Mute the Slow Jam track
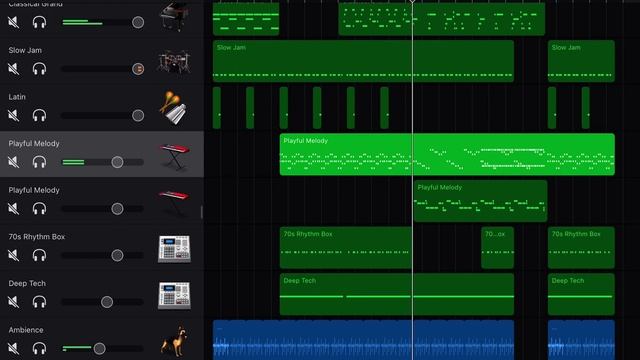The height and width of the screenshot is (360, 640). click(13, 69)
